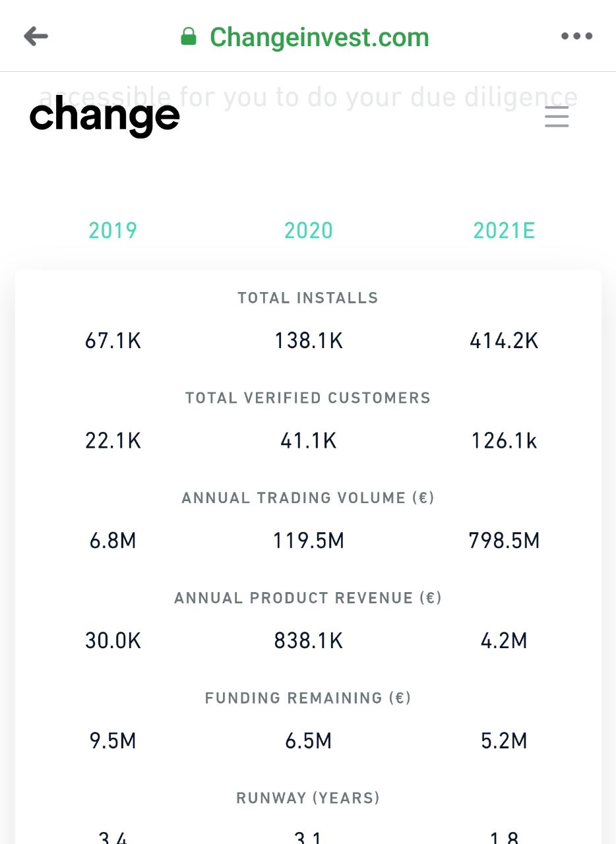This screenshot has width=616, height=844.
Task: Tap the Change logo
Action: pyautogui.click(x=105, y=117)
